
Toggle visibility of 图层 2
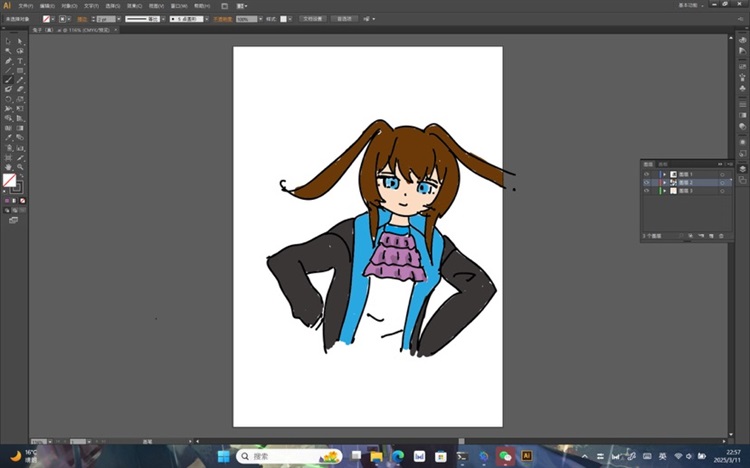(x=646, y=182)
